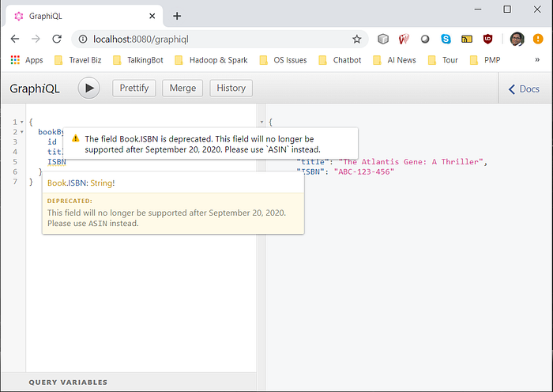Collapse the fold arrow in the result pane

click(261, 122)
